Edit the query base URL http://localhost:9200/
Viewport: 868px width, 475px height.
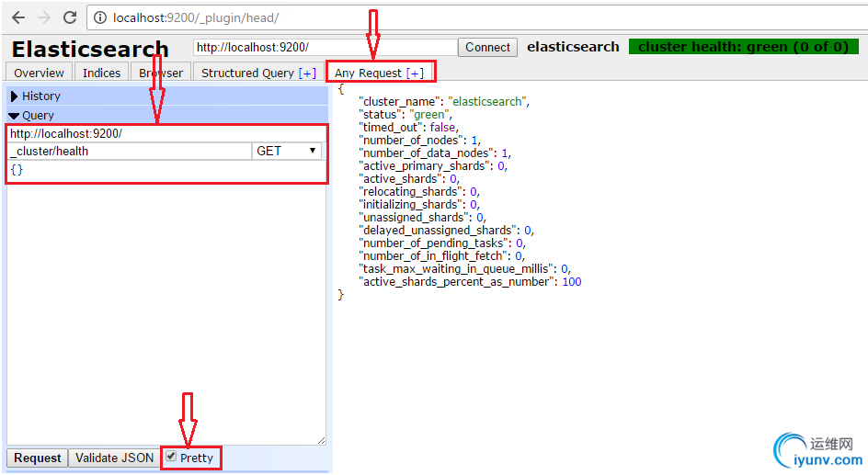(x=166, y=134)
